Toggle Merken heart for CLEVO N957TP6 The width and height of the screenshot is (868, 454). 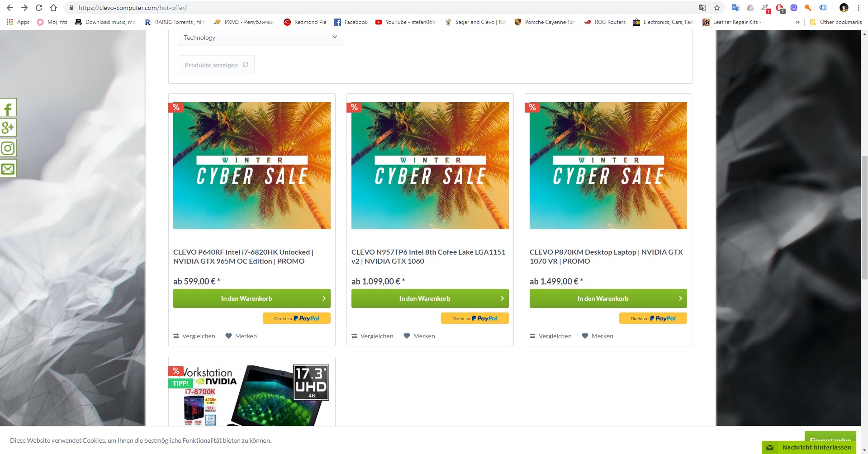419,336
